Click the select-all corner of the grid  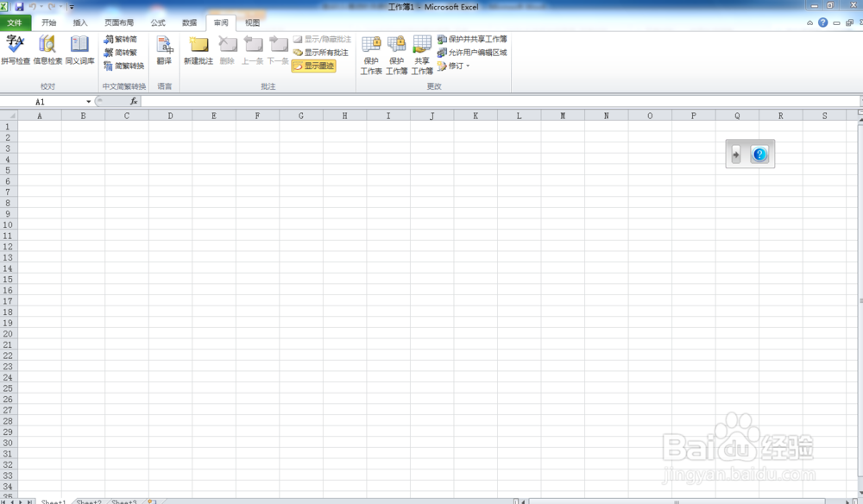point(9,116)
